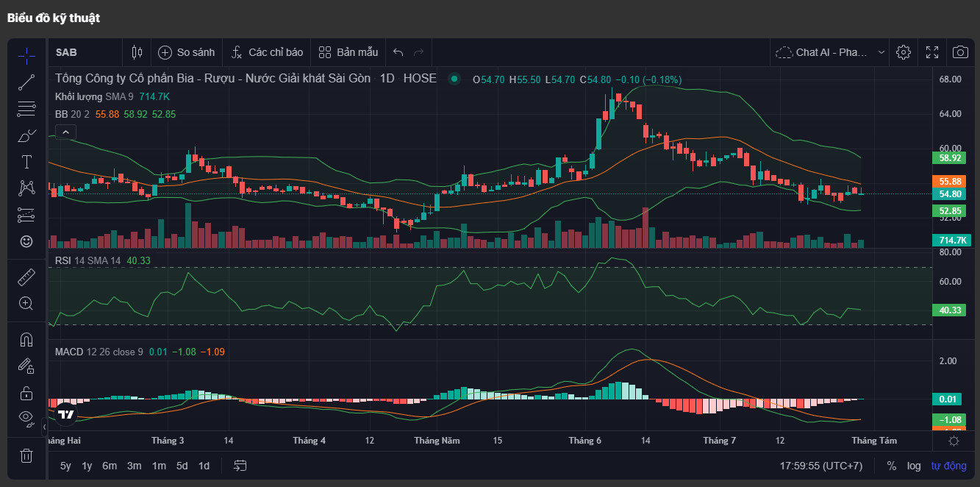The height and width of the screenshot is (487, 980).
Task: Select the 3m time range
Action: tap(134, 466)
